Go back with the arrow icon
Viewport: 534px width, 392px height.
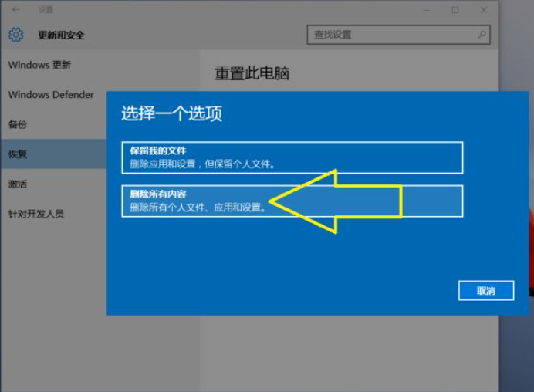(15, 10)
